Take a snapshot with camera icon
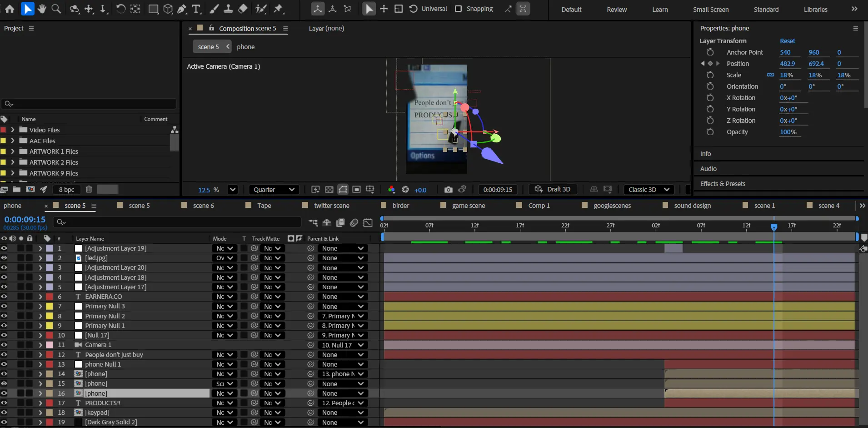 tap(448, 190)
